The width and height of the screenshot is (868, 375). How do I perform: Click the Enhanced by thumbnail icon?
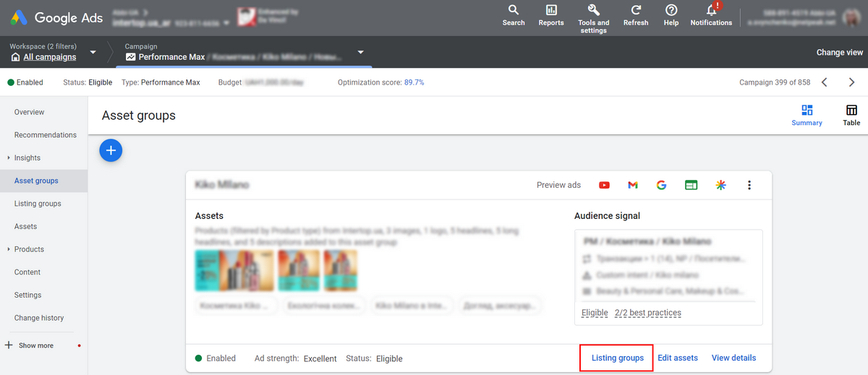(x=246, y=17)
